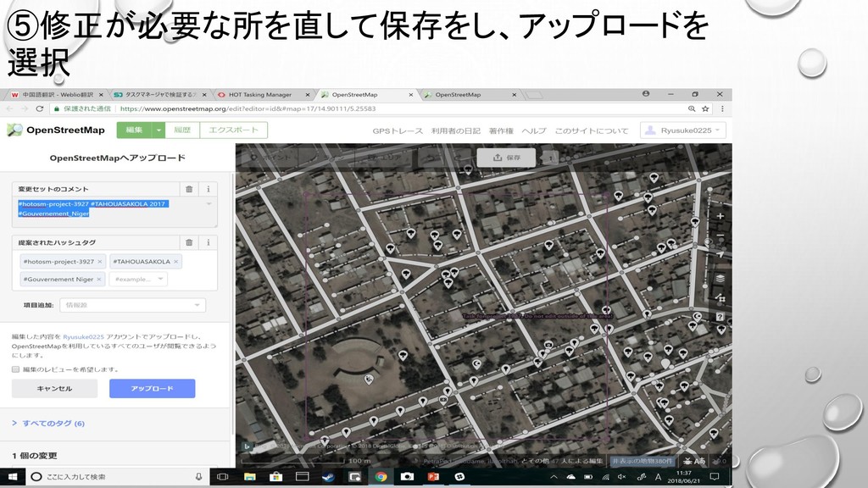Viewport: 868px width, 488px height.
Task: Click the キャンセル cancel button
Action: tap(54, 388)
